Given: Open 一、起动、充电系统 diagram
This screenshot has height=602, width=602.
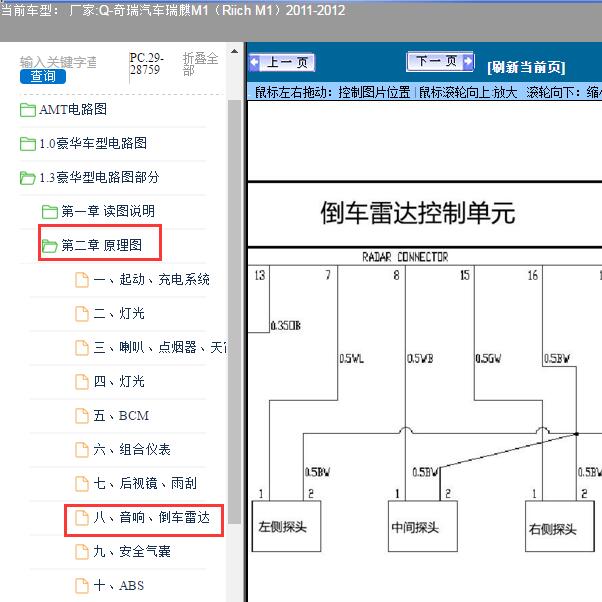Looking at the screenshot, I should coord(151,279).
